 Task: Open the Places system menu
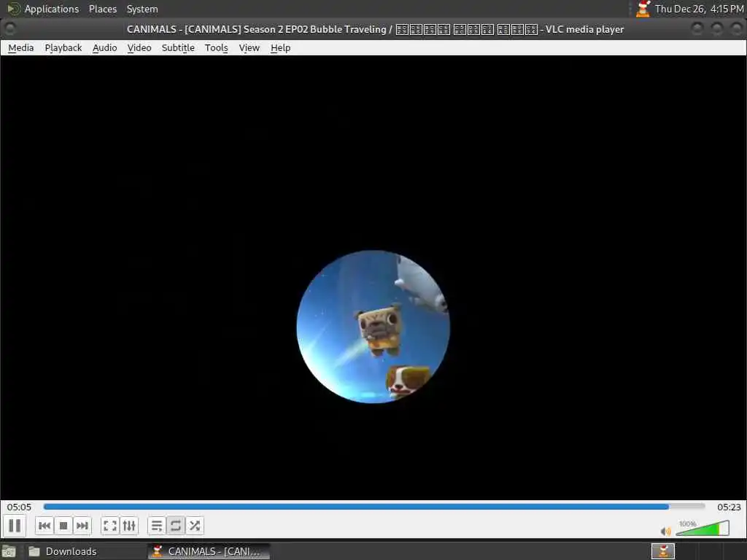[x=103, y=9]
